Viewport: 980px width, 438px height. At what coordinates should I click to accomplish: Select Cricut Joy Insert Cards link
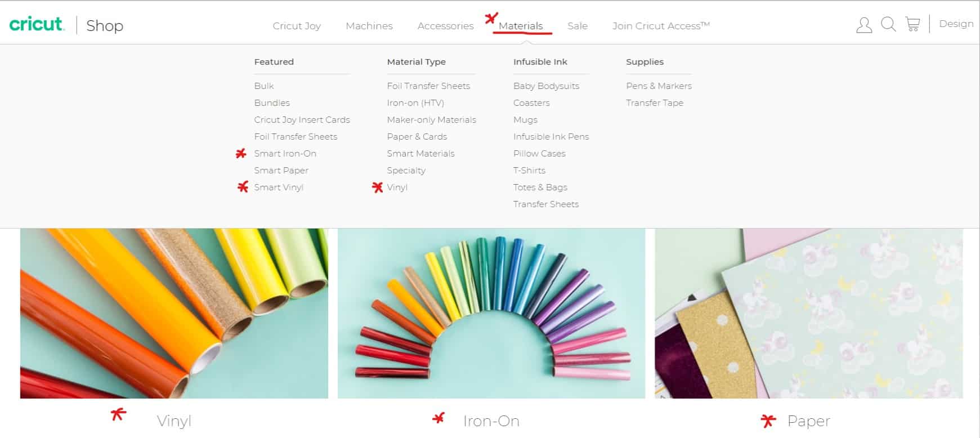click(302, 119)
